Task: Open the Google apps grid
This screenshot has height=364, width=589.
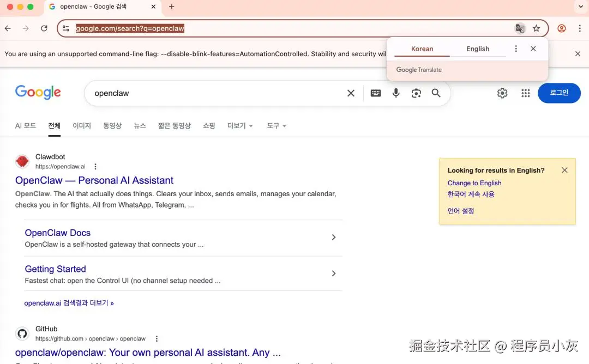Action: [x=526, y=93]
